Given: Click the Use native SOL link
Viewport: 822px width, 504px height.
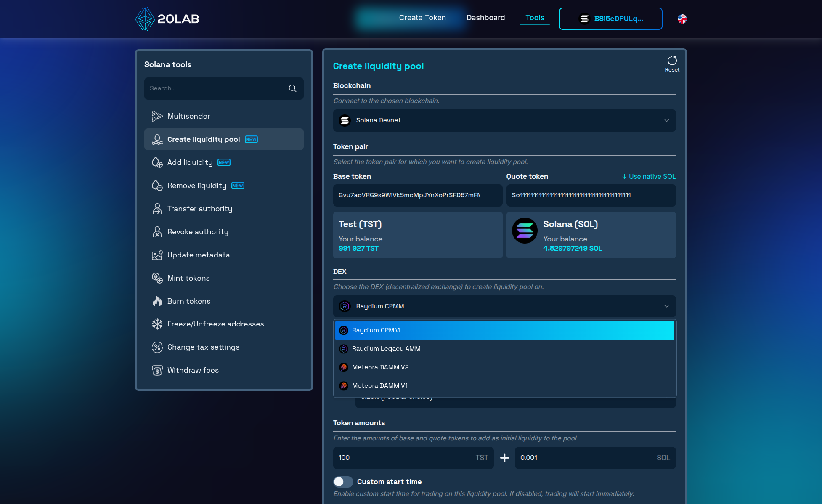Looking at the screenshot, I should (x=649, y=177).
